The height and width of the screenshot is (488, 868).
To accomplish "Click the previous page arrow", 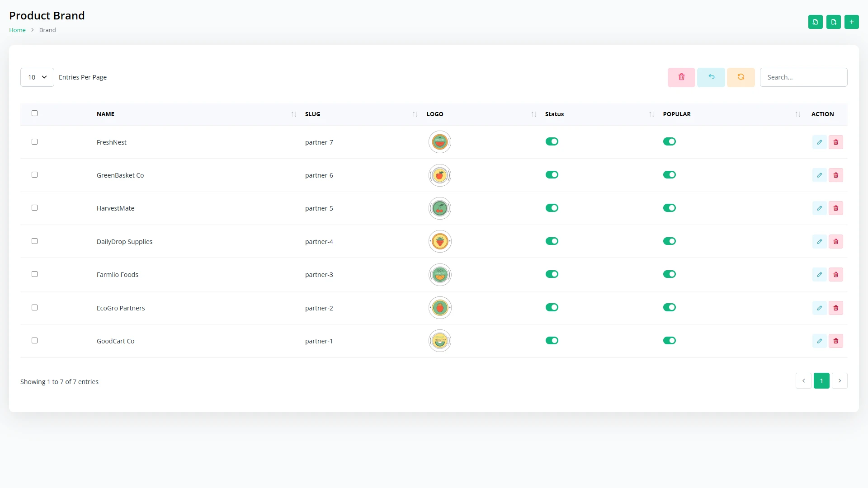I will 803,381.
